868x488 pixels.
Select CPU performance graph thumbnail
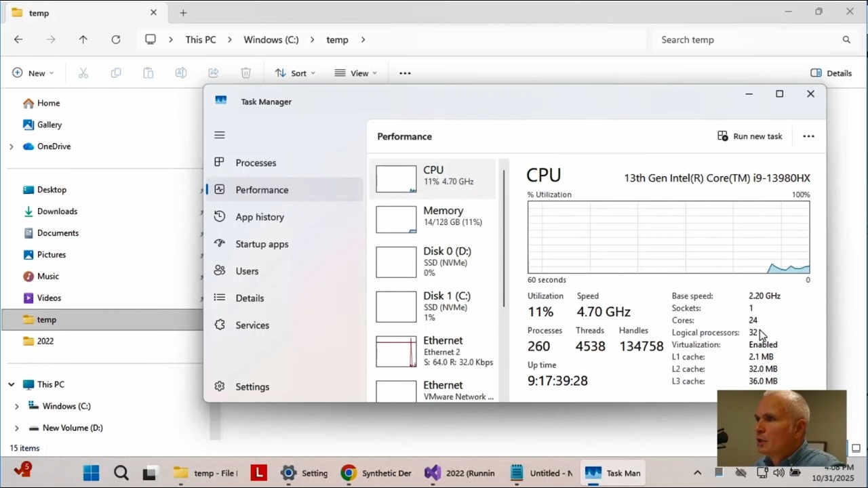[x=396, y=179]
